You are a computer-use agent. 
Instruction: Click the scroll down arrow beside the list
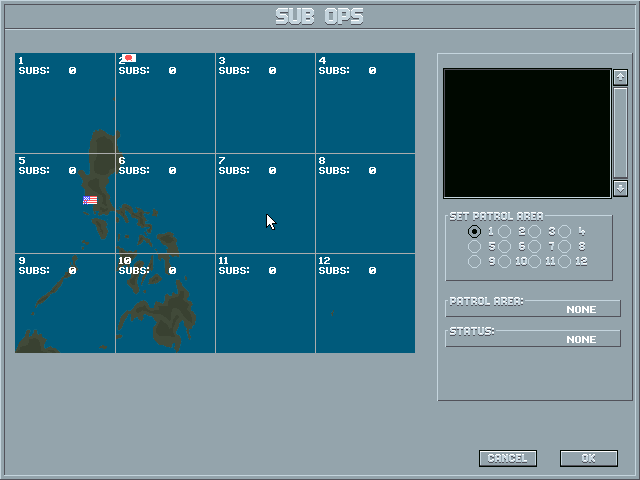tap(620, 189)
